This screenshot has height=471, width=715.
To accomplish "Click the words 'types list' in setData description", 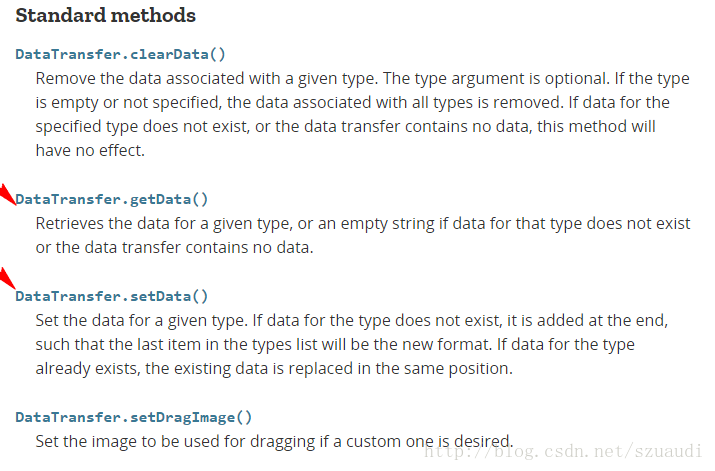I will click(283, 344).
